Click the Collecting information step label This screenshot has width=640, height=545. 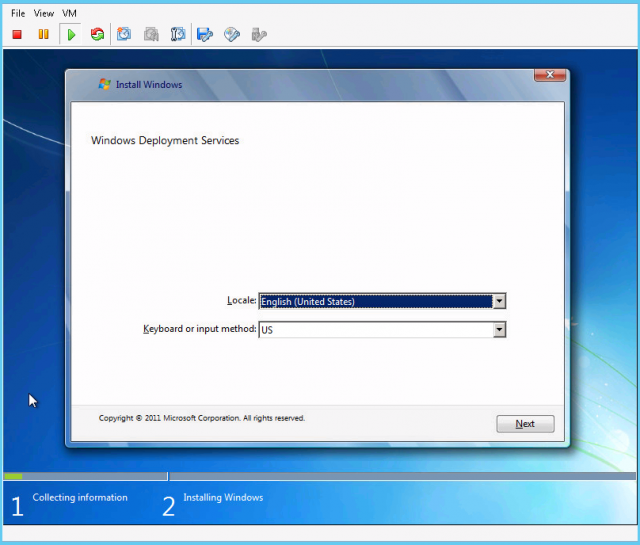[x=80, y=497]
